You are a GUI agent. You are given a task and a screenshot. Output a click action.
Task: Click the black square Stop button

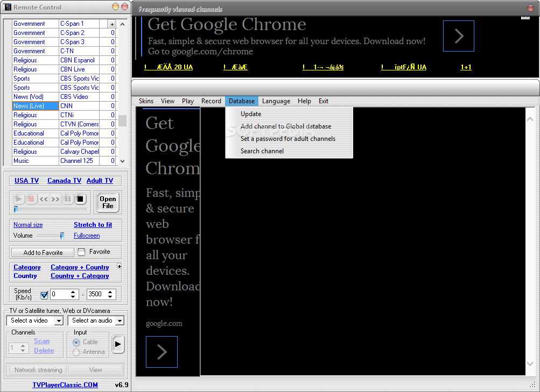pyautogui.click(x=80, y=199)
